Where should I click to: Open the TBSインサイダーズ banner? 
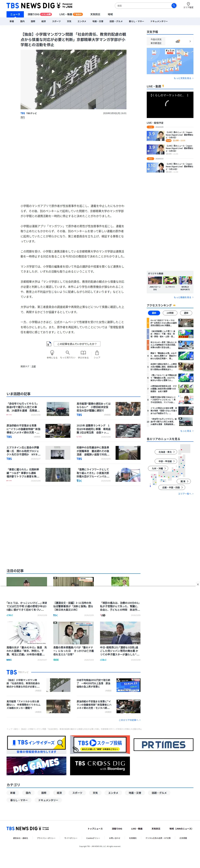(x=36, y=744)
